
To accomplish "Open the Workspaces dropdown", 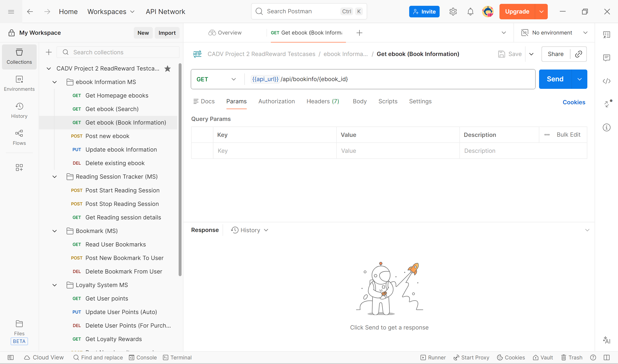I will 111,12.
